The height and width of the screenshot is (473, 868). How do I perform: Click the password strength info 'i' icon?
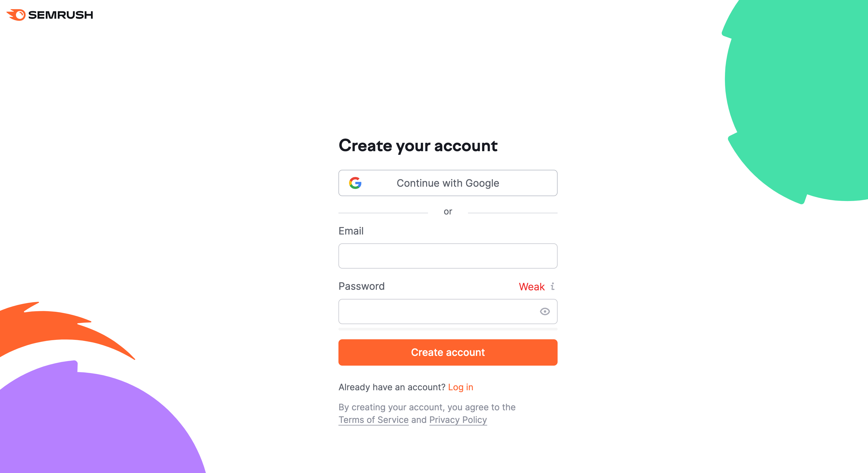click(553, 287)
